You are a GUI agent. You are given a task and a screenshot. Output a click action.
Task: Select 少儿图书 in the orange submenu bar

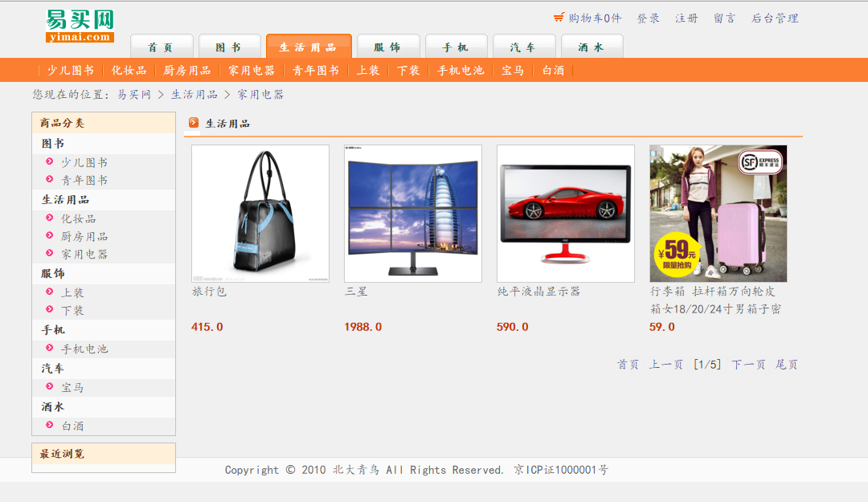[70, 71]
